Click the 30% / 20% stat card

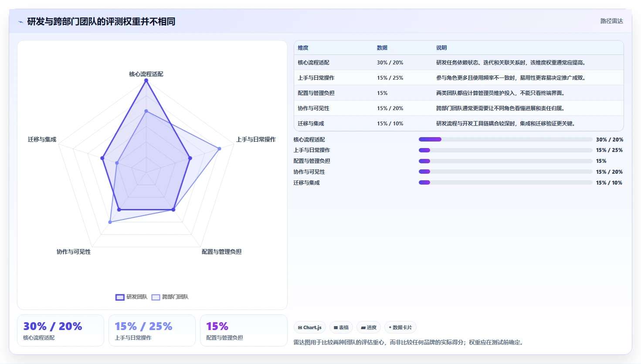[61, 330]
